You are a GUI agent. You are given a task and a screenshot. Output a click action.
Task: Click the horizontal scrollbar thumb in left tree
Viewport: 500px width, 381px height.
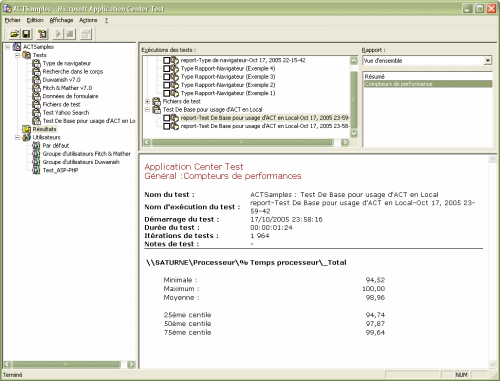click(66, 364)
